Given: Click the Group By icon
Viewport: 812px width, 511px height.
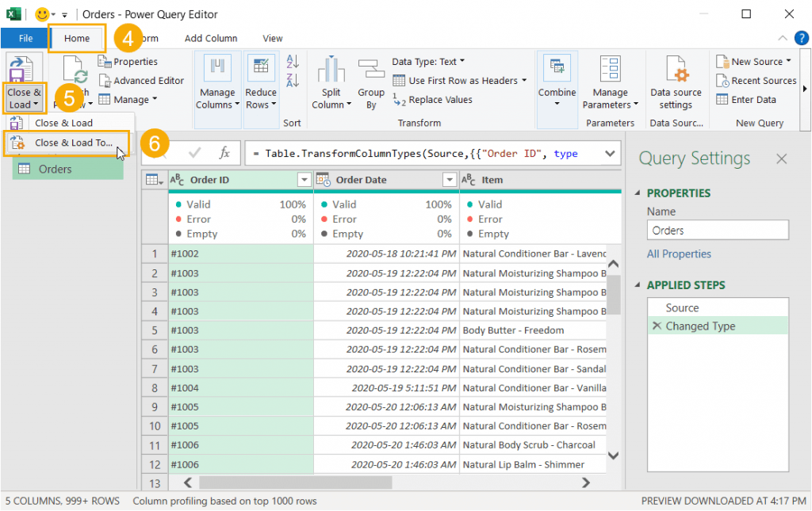Looking at the screenshot, I should [x=371, y=69].
